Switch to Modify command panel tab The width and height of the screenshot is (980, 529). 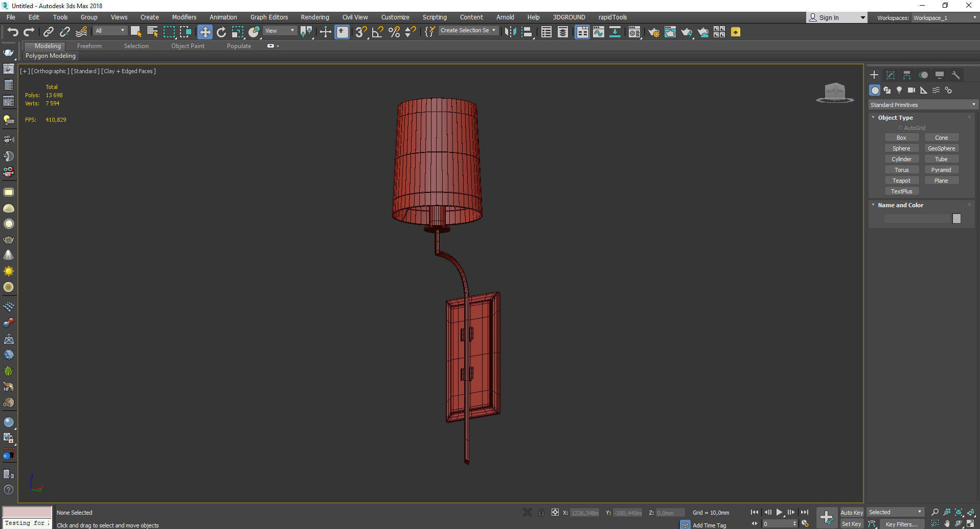coord(891,75)
